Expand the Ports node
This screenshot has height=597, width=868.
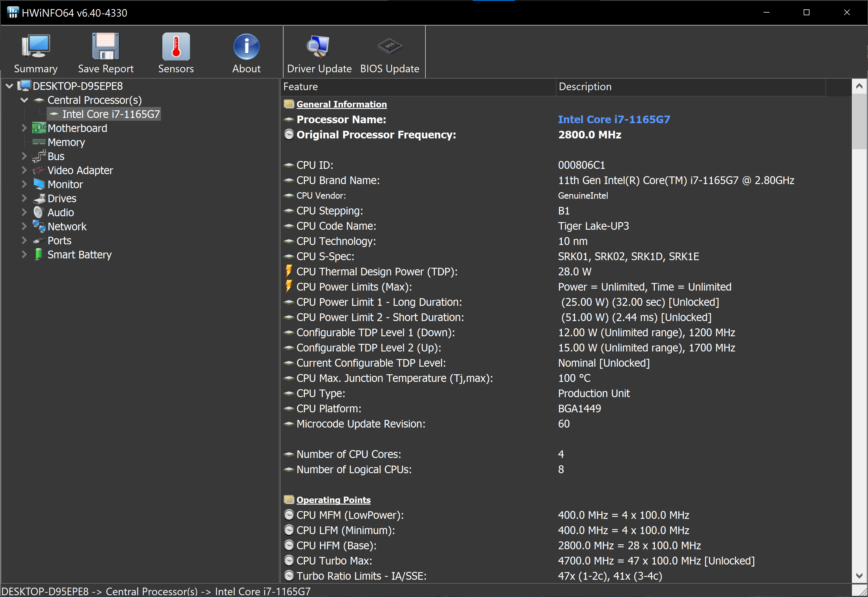(24, 241)
